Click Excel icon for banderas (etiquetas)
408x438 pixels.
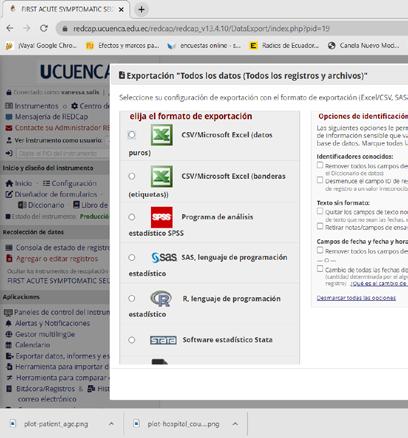click(162, 176)
